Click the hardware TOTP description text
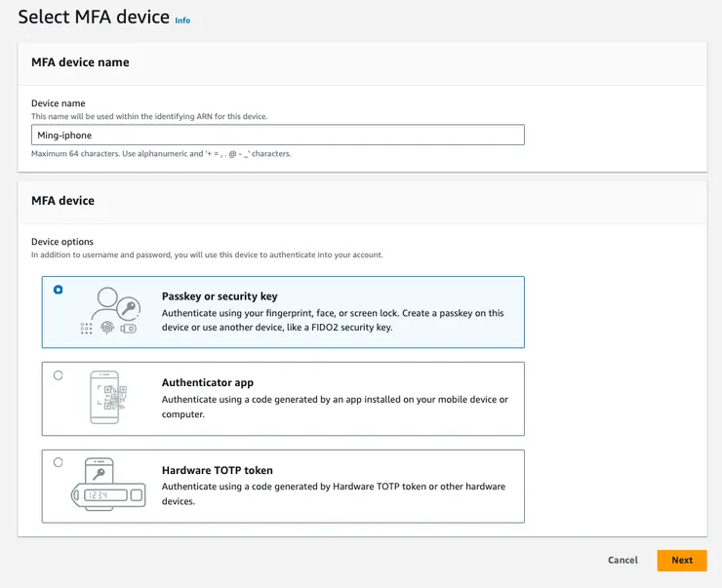This screenshot has height=588, width=722. coord(333,493)
